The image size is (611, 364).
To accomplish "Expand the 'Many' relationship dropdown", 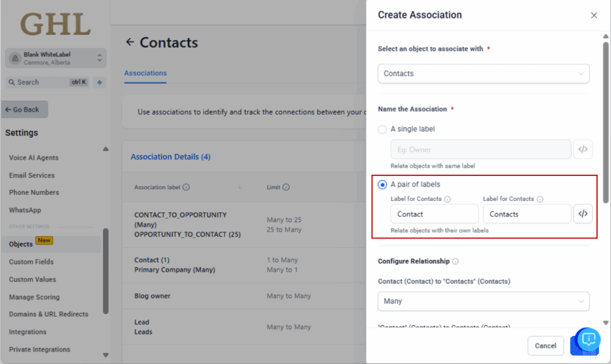I will (x=483, y=301).
